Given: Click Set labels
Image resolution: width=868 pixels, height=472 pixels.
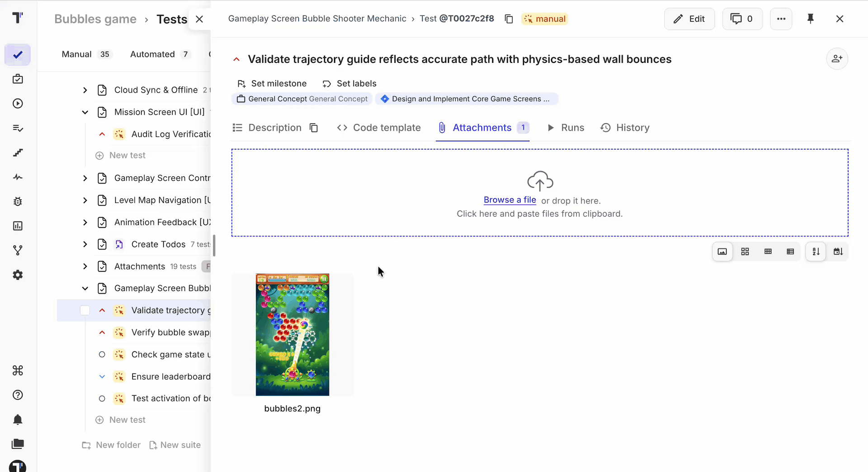Looking at the screenshot, I should pyautogui.click(x=349, y=84).
